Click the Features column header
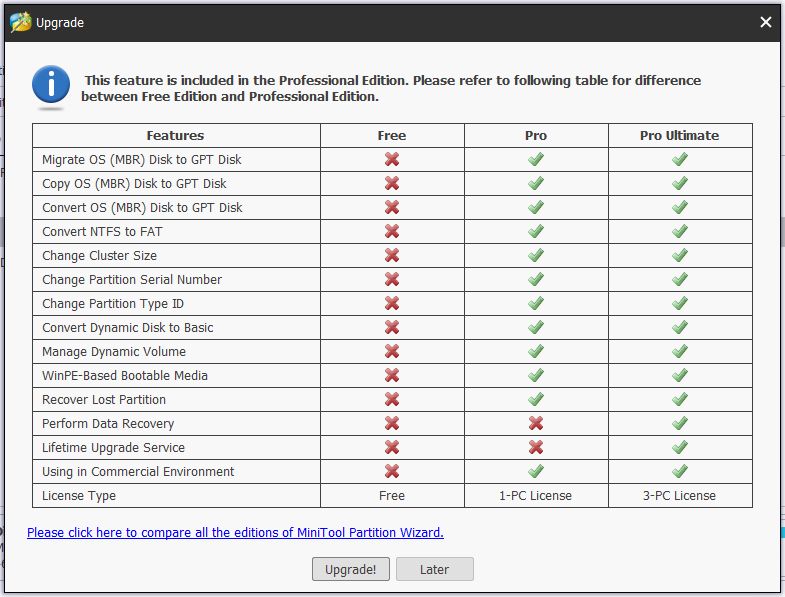The image size is (785, 597). point(176,136)
